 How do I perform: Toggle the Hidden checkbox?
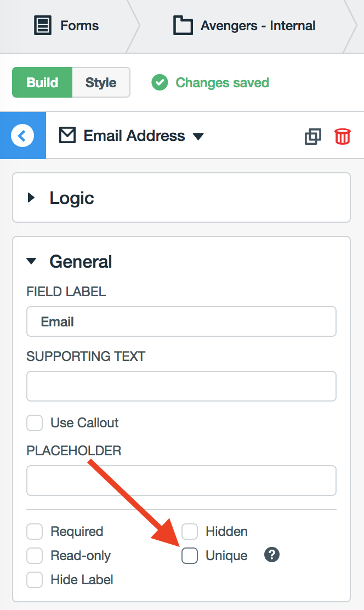(190, 531)
